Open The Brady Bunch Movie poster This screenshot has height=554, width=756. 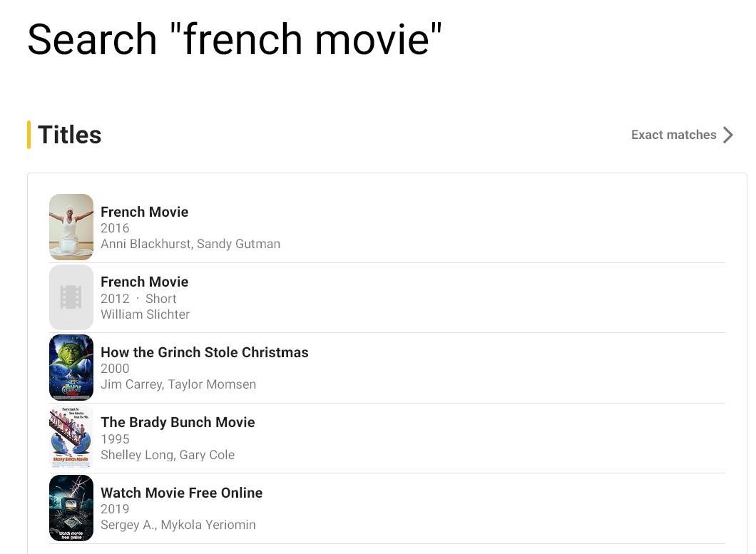[71, 437]
